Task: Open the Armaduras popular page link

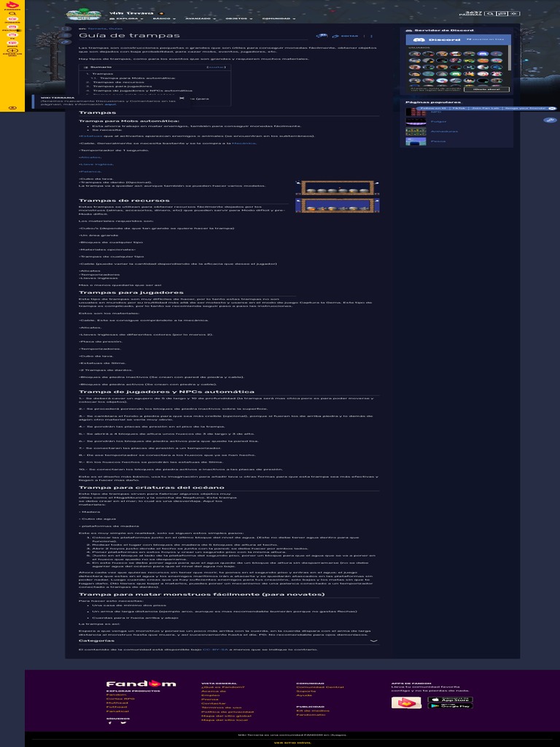Action: click(444, 131)
